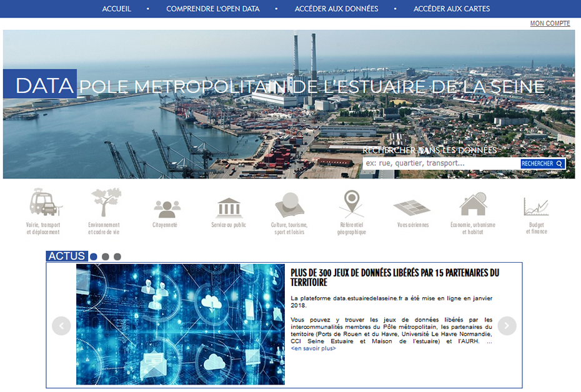Image resolution: width=581 pixels, height=392 pixels.
Task: Go to next news slide arrow
Action: [x=507, y=326]
